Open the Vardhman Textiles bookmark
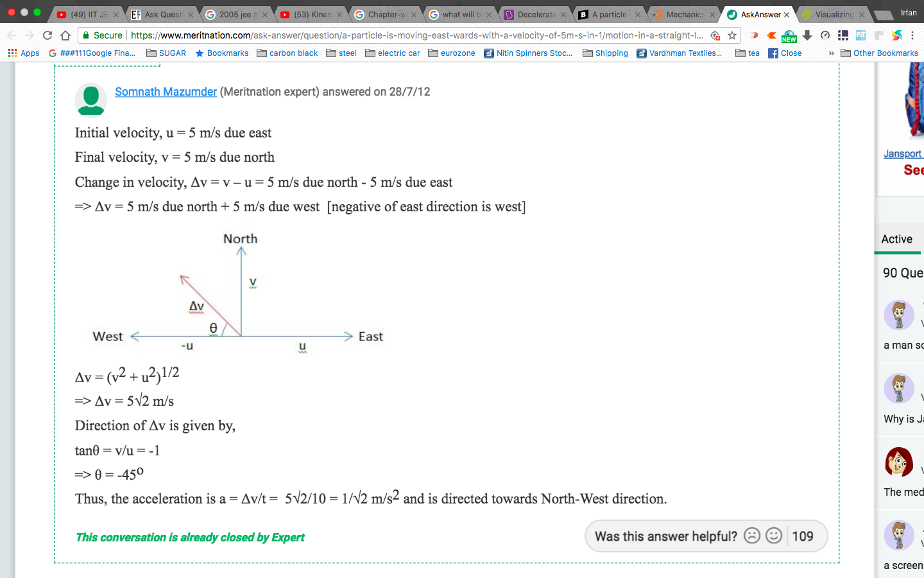This screenshot has height=578, width=924. (680, 53)
